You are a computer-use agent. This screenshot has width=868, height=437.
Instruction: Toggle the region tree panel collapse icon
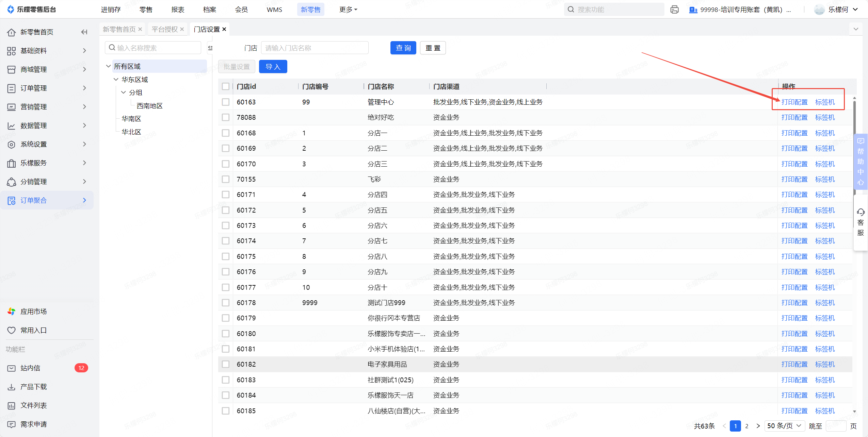(x=210, y=48)
